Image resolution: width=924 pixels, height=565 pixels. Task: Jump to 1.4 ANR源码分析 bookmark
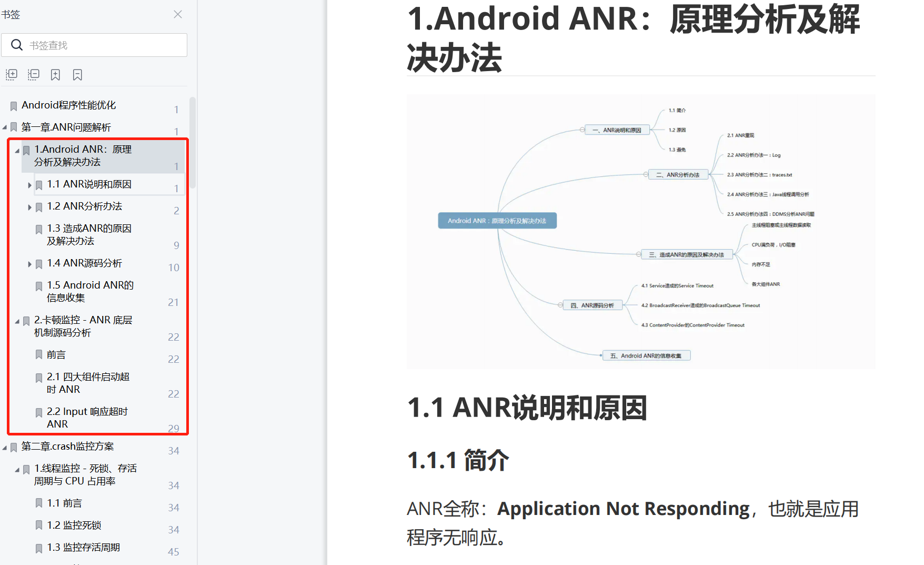pyautogui.click(x=84, y=263)
